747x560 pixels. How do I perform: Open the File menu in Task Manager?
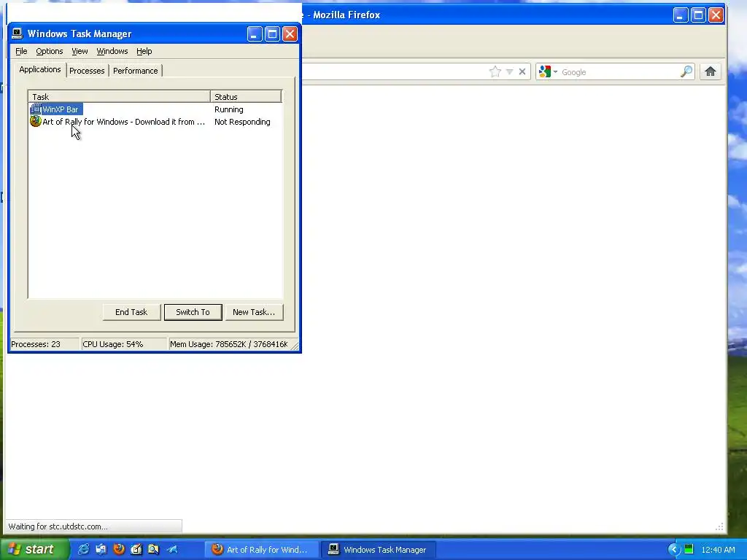pos(21,51)
